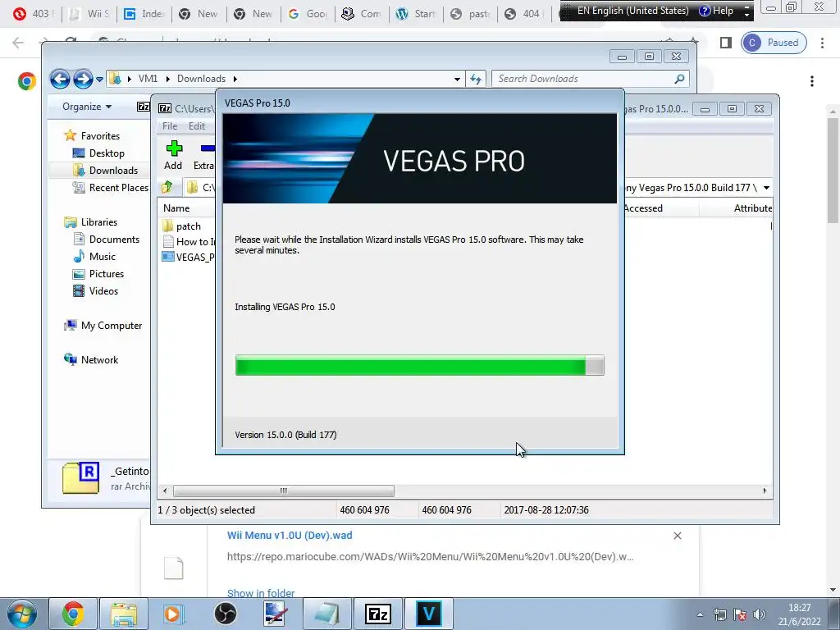Image resolution: width=840 pixels, height=630 pixels.
Task: Click VEGAS Pro installer taskbar icon
Action: point(428,614)
